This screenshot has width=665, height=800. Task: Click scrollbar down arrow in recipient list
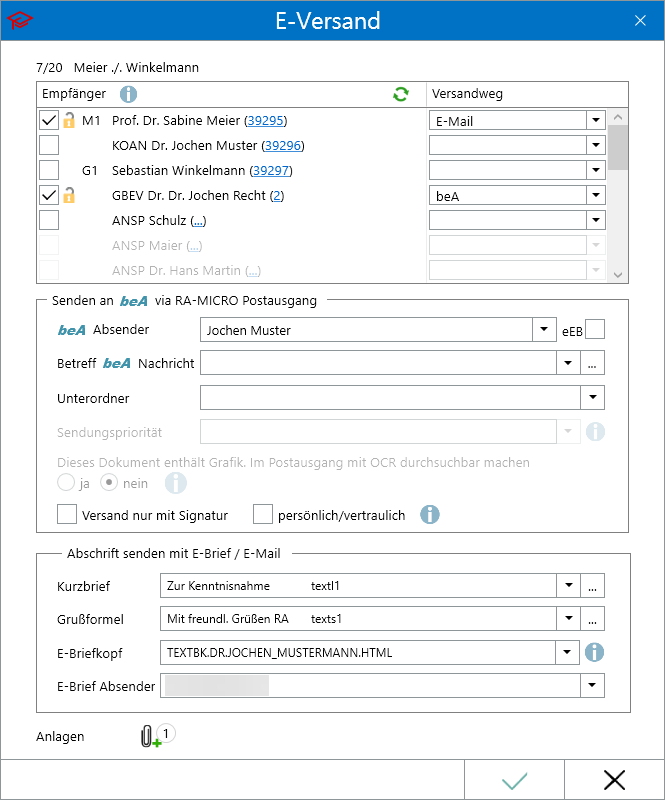point(618,275)
